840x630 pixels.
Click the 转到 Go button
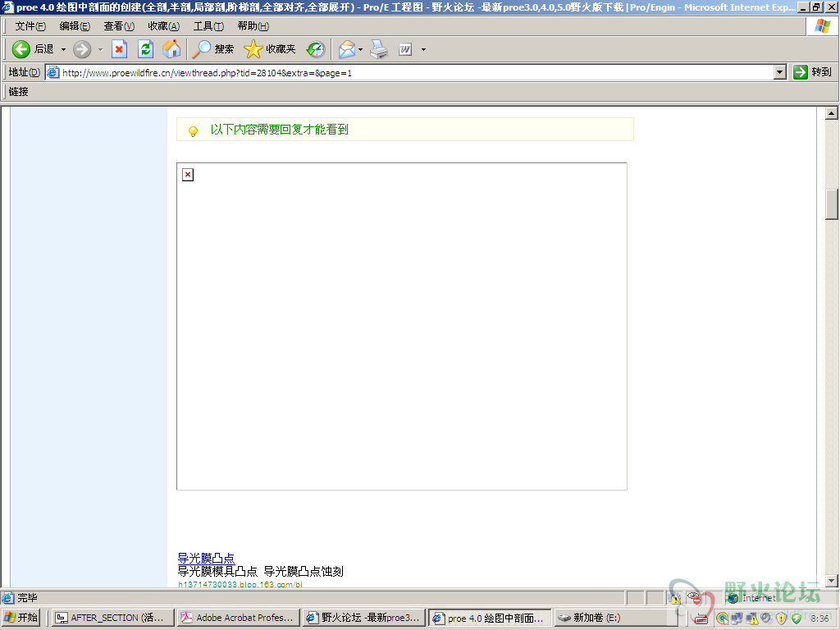click(813, 72)
